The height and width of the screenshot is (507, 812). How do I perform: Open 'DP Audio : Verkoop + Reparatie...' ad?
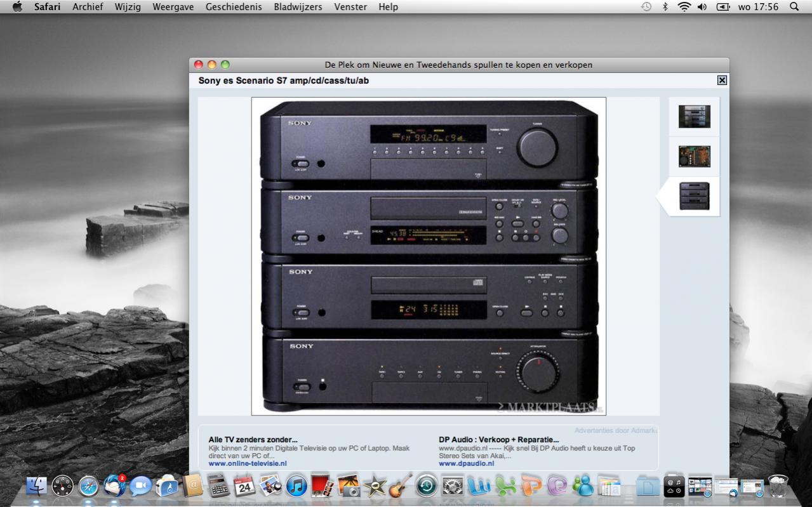[499, 439]
